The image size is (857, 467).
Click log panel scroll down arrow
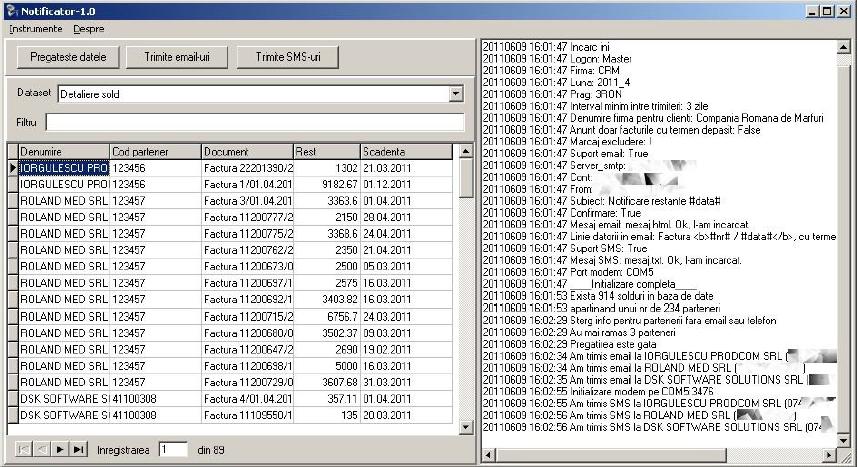[843, 440]
